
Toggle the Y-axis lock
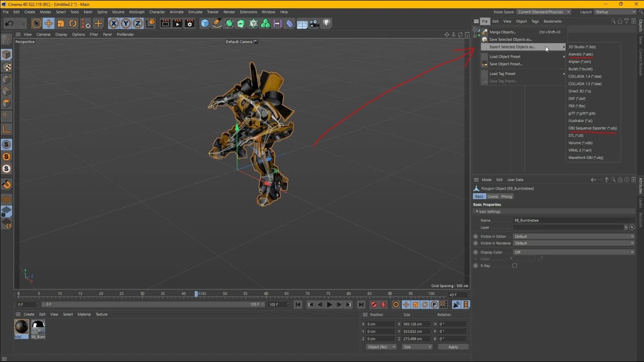click(126, 23)
